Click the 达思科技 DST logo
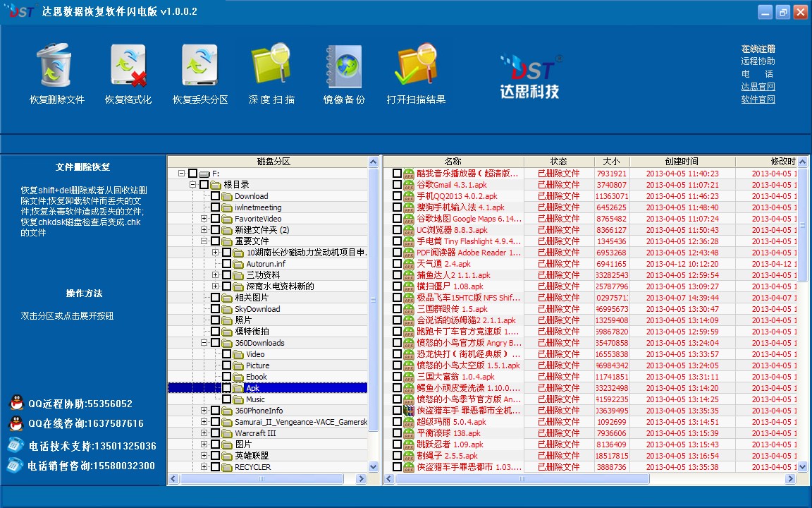This screenshot has height=508, width=812. tap(530, 76)
